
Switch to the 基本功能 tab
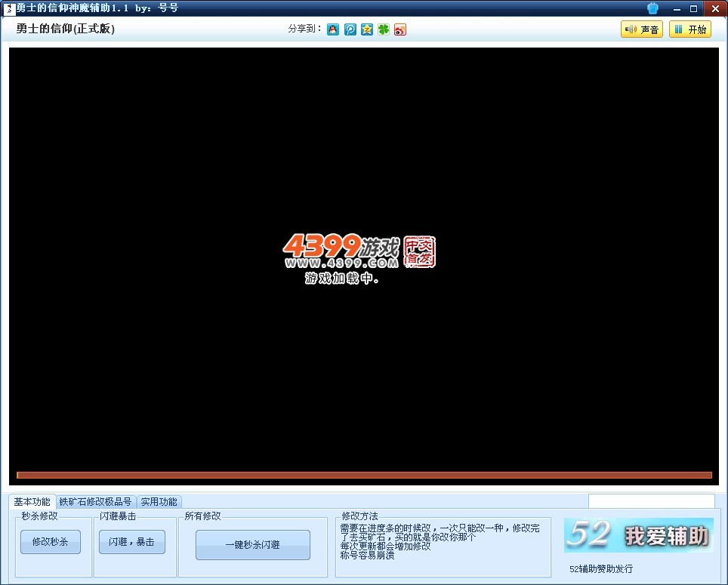[x=32, y=501]
